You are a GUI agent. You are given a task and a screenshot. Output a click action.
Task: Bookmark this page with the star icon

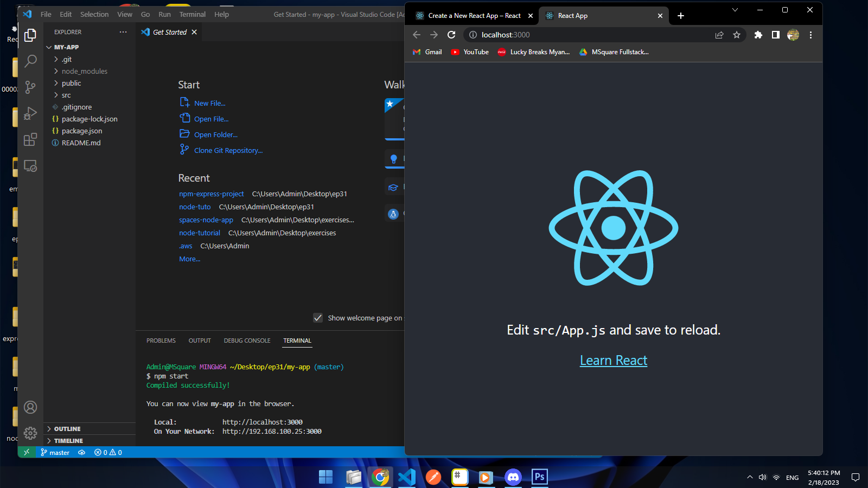click(x=737, y=35)
